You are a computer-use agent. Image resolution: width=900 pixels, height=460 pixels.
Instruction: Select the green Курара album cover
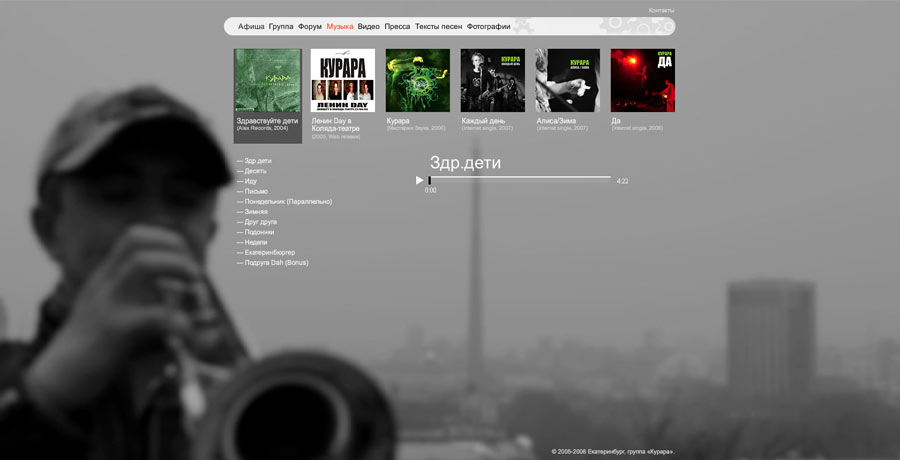pos(418,80)
